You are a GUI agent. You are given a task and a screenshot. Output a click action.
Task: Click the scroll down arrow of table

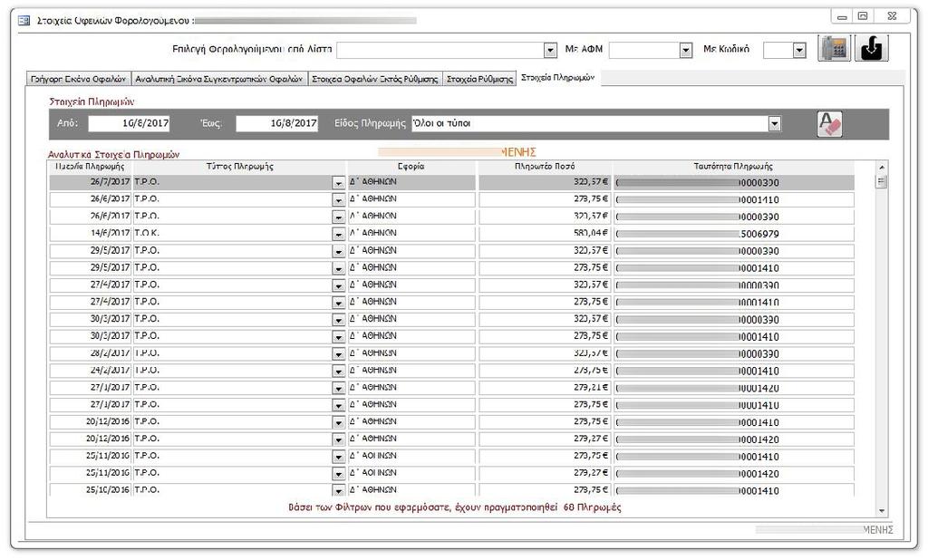pyautogui.click(x=881, y=511)
